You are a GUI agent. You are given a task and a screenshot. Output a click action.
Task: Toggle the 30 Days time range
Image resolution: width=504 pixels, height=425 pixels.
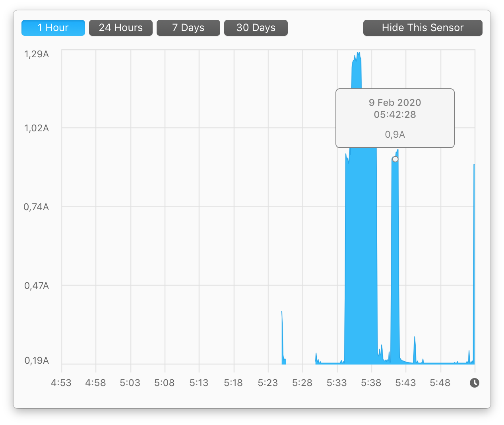click(256, 27)
